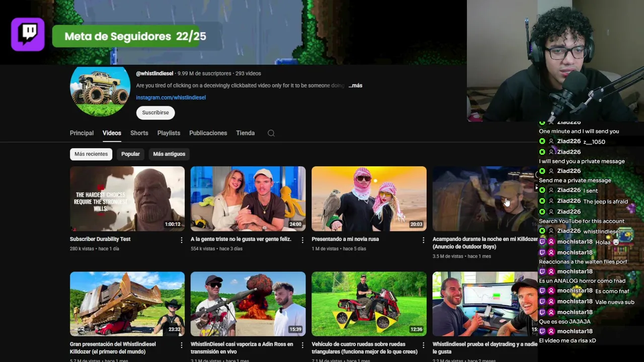Open options menu for Gran presentación del Killdozer
Screen dimensions: 644x362
point(182,345)
